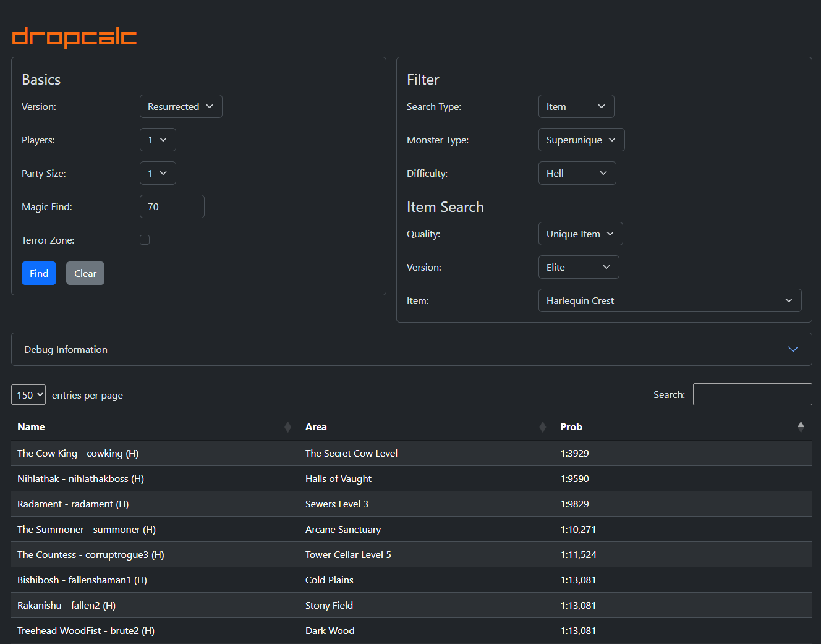Sort table by Prob column arrows
Image resolution: width=821 pixels, height=644 pixels.
(801, 426)
